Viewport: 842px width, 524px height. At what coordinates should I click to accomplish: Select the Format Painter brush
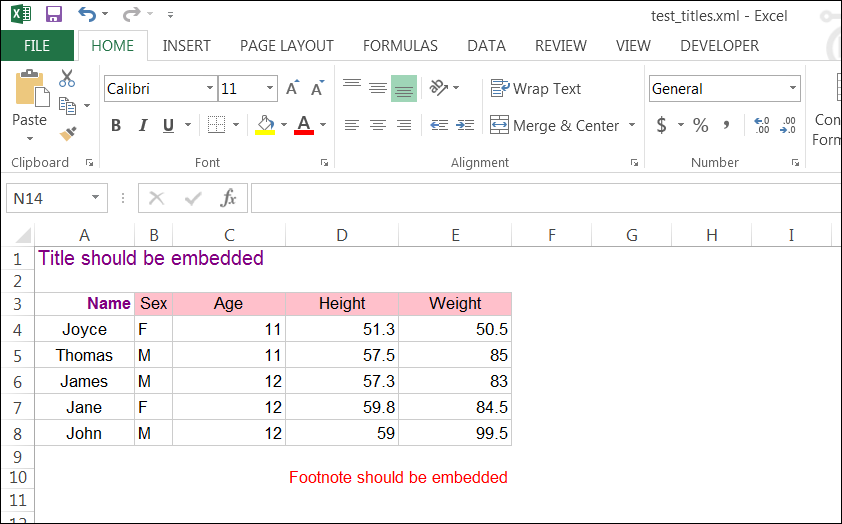(x=67, y=133)
